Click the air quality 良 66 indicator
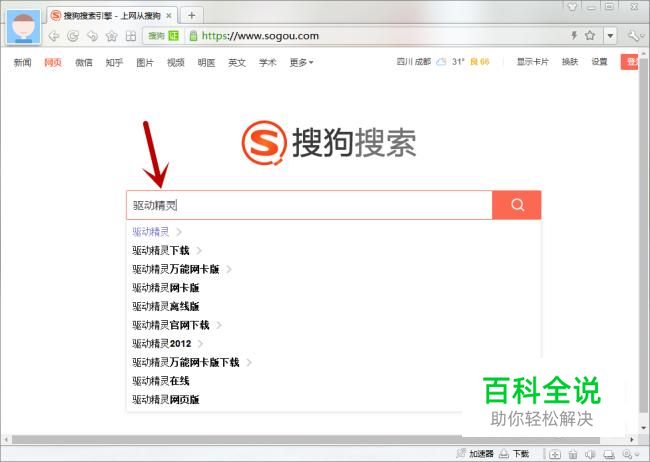This screenshot has height=462, width=650. (x=480, y=62)
